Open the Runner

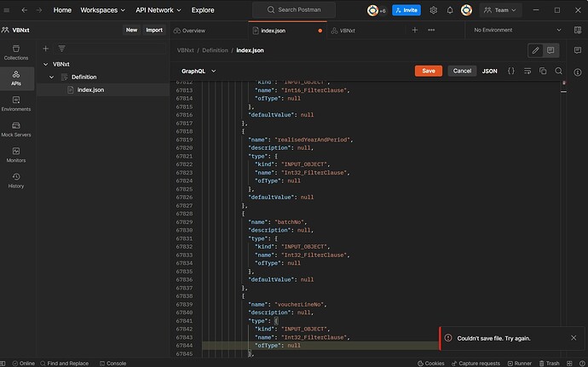[519, 364]
